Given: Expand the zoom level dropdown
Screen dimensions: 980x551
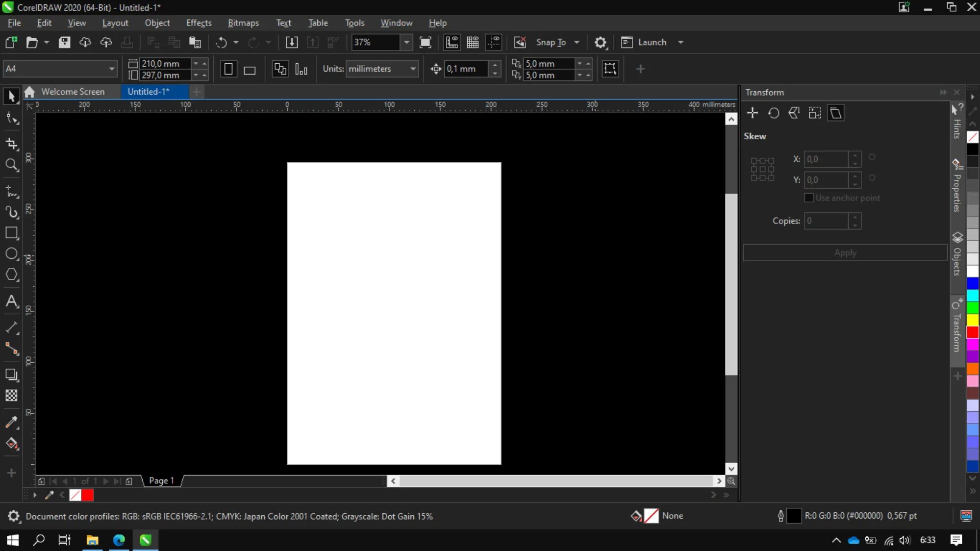Looking at the screenshot, I should click(406, 43).
